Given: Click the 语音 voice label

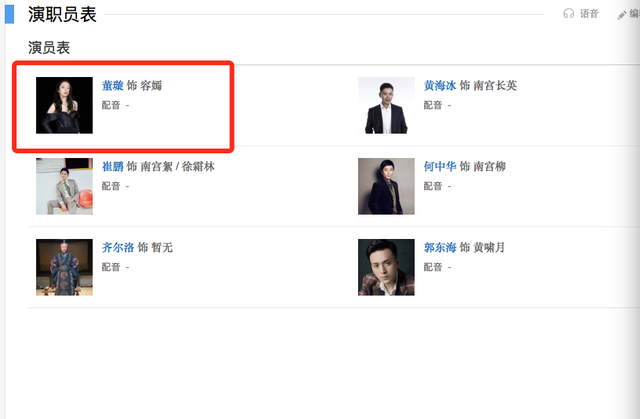Looking at the screenshot, I should pyautogui.click(x=589, y=14).
